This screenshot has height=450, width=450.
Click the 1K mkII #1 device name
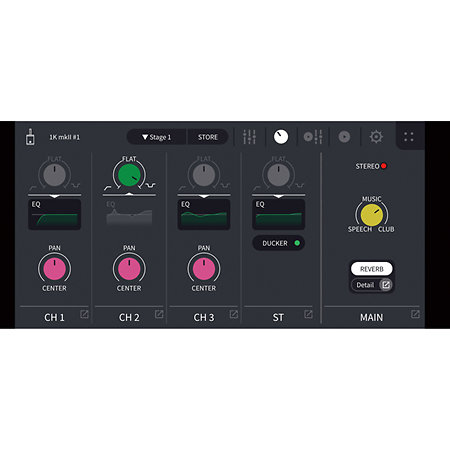tap(64, 137)
